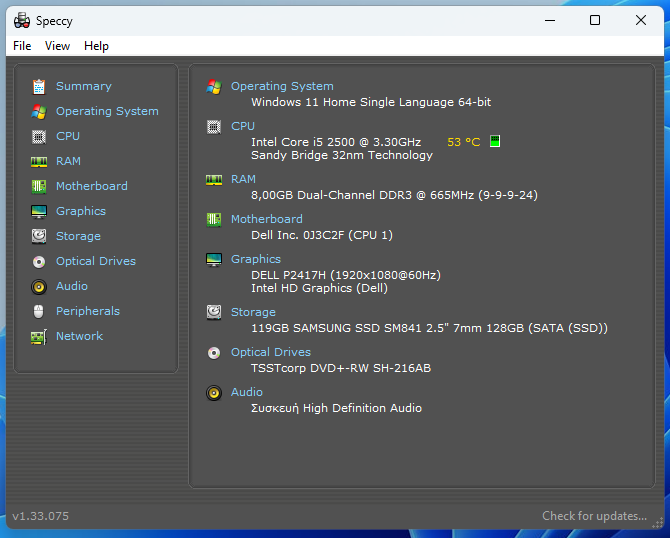
Task: Open Motherboard section from sidebar
Action: pyautogui.click(x=92, y=186)
